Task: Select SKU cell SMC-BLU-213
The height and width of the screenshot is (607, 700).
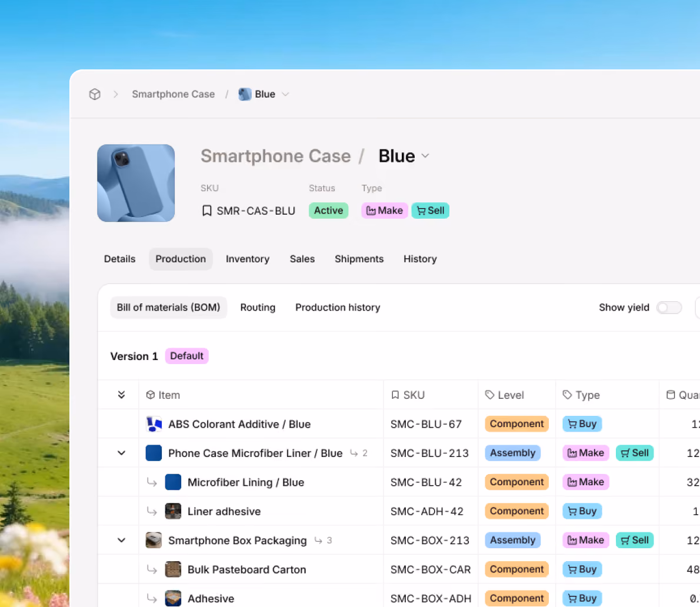Action: tap(429, 453)
